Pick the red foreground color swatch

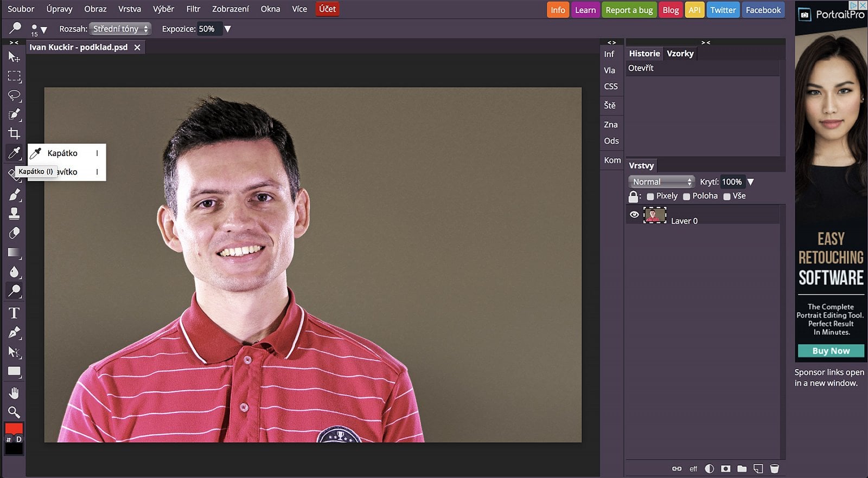point(14,428)
